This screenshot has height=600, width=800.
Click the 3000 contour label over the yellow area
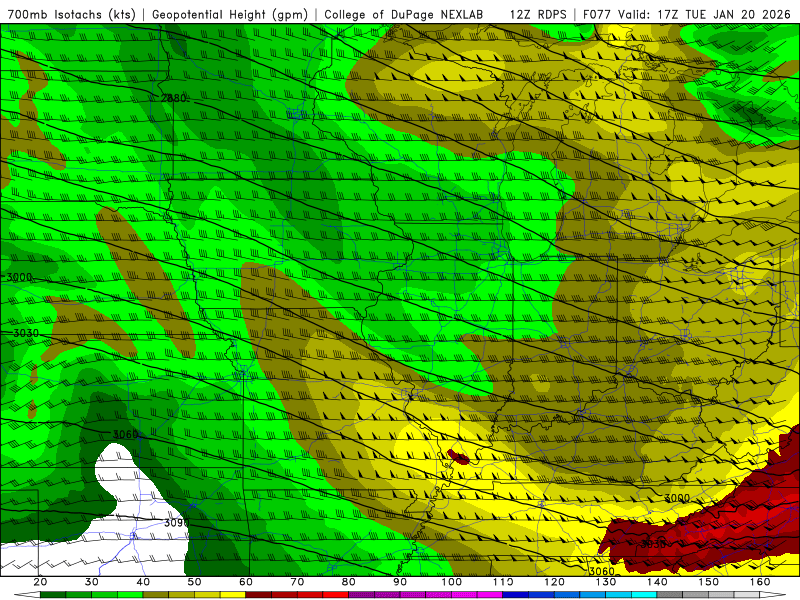pyautogui.click(x=677, y=497)
